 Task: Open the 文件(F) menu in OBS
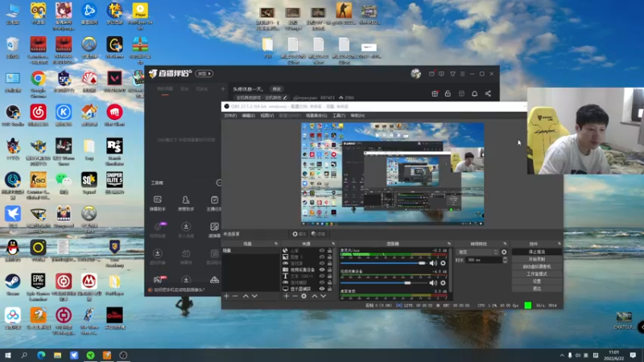230,116
